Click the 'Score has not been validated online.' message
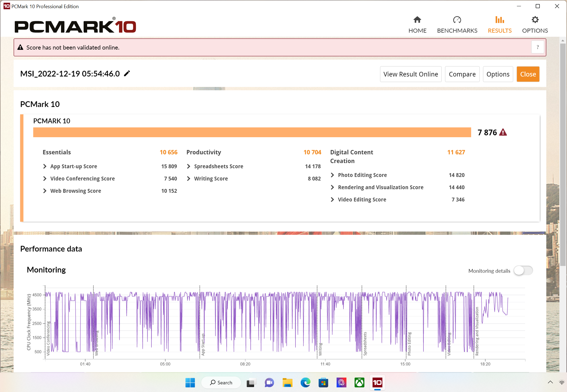Viewport: 567px width, 392px height. 73,47
